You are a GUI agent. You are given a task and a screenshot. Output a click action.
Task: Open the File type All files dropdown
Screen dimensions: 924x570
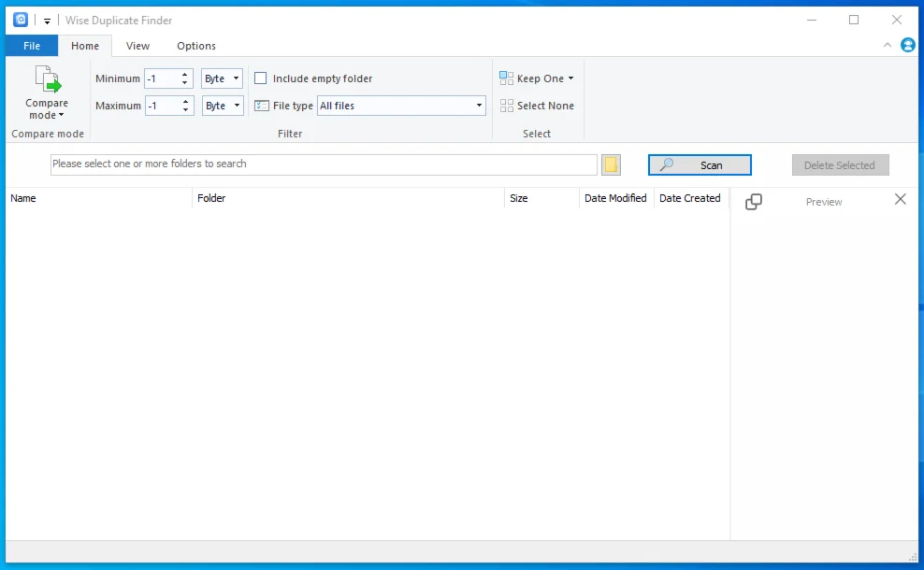[401, 106]
